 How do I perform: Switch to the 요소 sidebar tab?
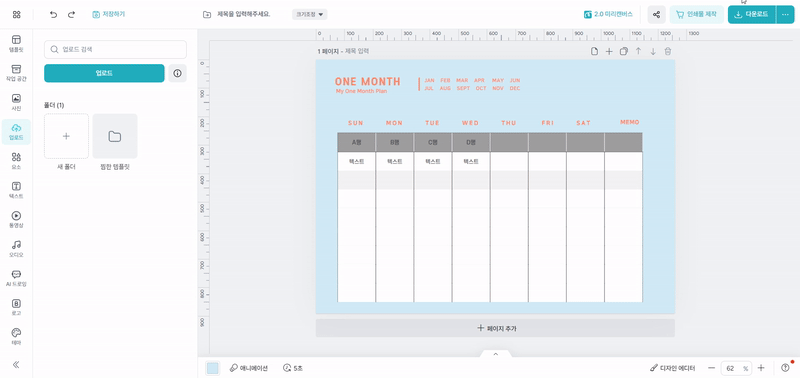coord(16,161)
